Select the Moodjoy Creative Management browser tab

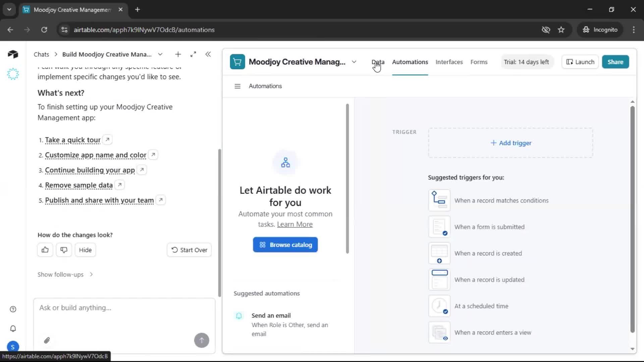coord(72,10)
